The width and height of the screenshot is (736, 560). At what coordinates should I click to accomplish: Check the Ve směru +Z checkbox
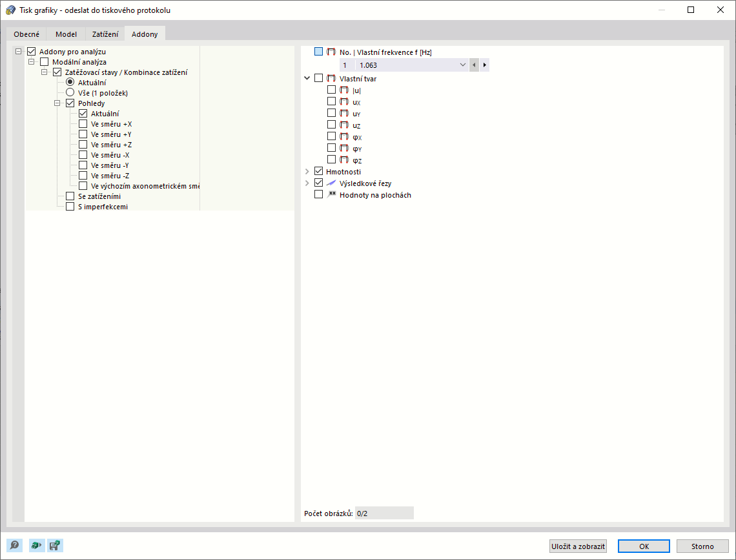tap(83, 144)
